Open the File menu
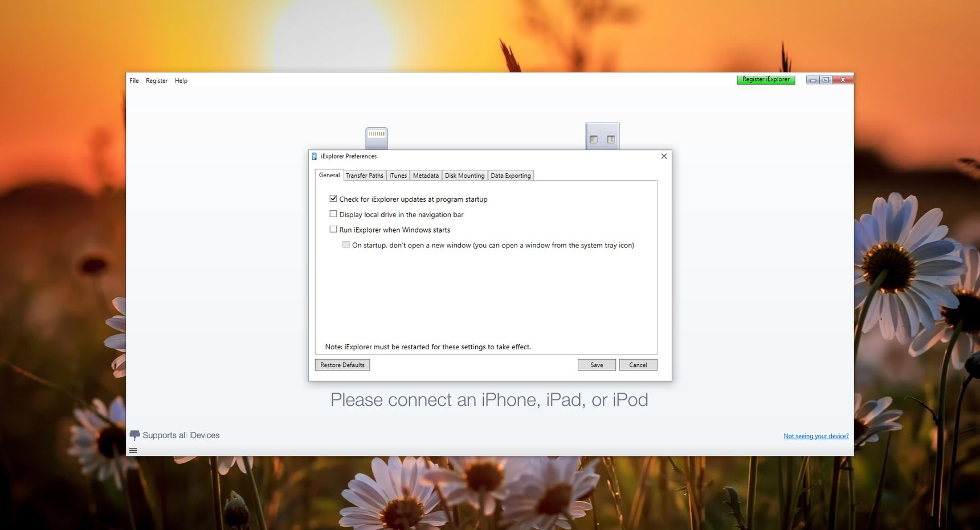The image size is (980, 530). coord(134,80)
